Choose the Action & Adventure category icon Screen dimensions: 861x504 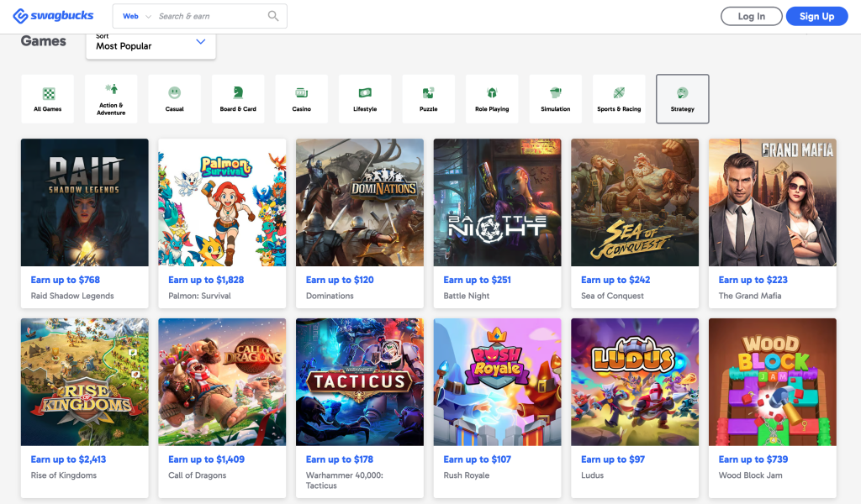click(111, 89)
